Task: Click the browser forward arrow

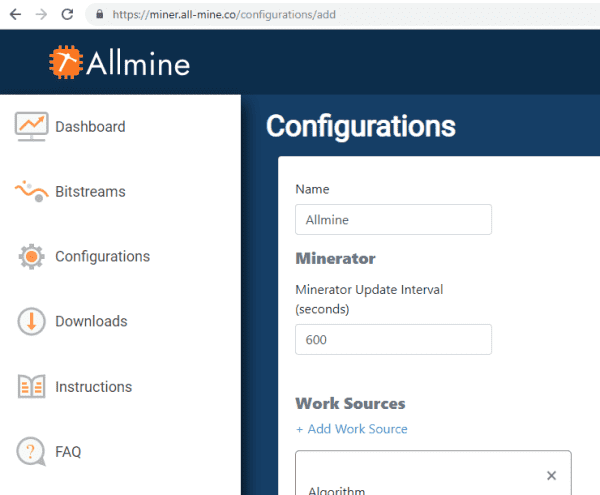Action: tap(41, 15)
